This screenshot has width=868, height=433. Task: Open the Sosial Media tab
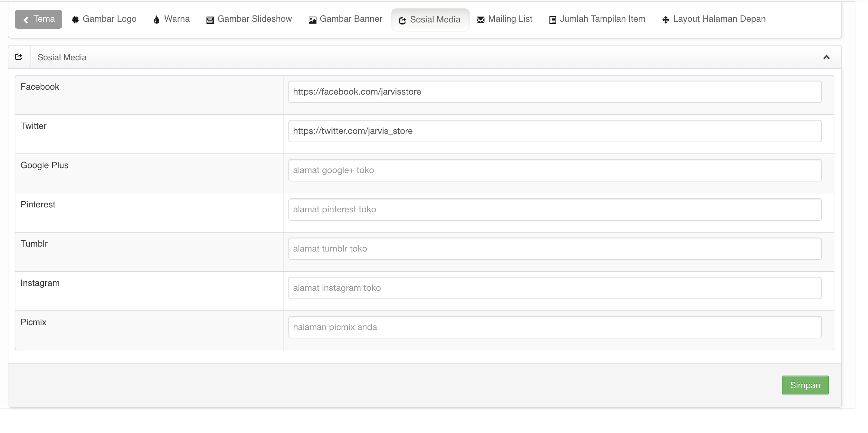coord(430,20)
